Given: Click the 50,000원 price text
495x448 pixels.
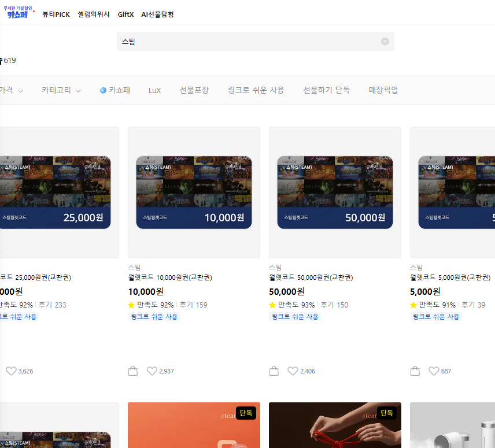Looking at the screenshot, I should [287, 291].
